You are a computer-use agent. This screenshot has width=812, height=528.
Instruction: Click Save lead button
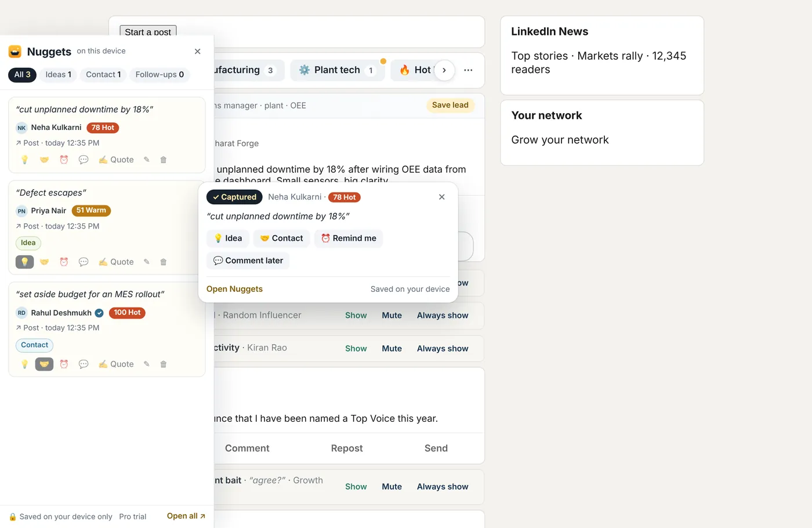tap(450, 105)
